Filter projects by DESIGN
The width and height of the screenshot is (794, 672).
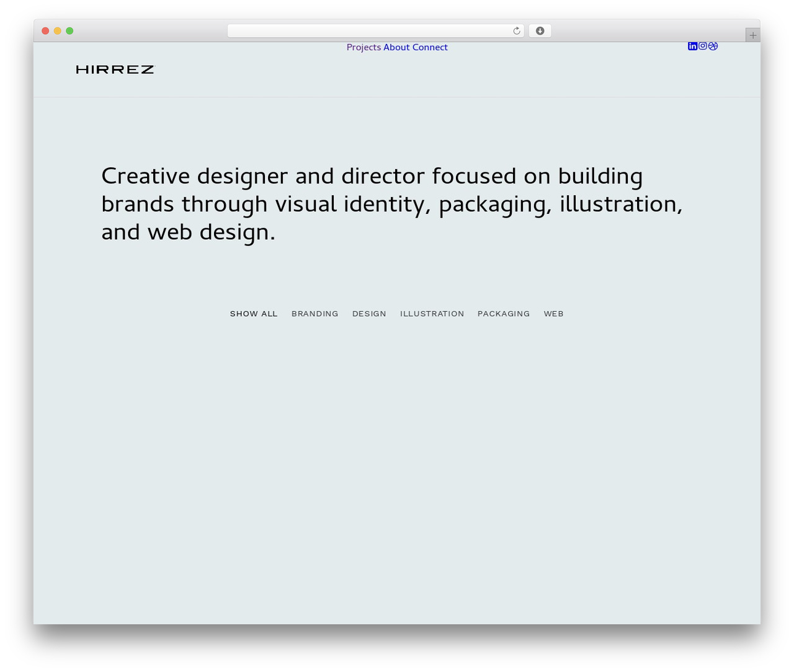coord(369,314)
